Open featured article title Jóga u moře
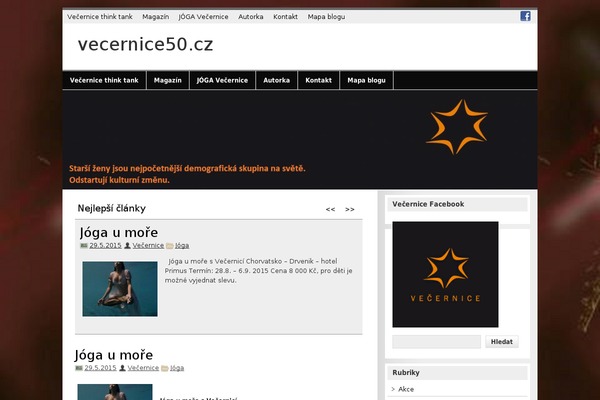This screenshot has width=600, height=400. point(119,232)
